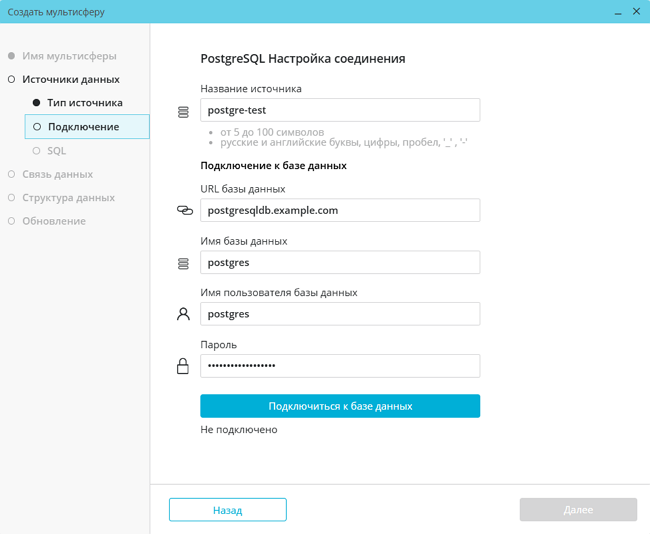This screenshot has height=534, width=650.
Task: Go to the Тип источника substep
Action: (85, 103)
